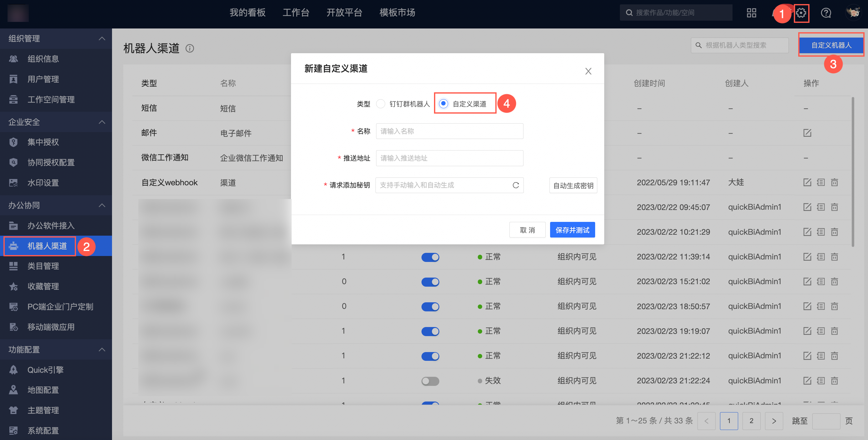Click the 自定义机器人 button
This screenshot has height=440, width=868.
[x=831, y=45]
